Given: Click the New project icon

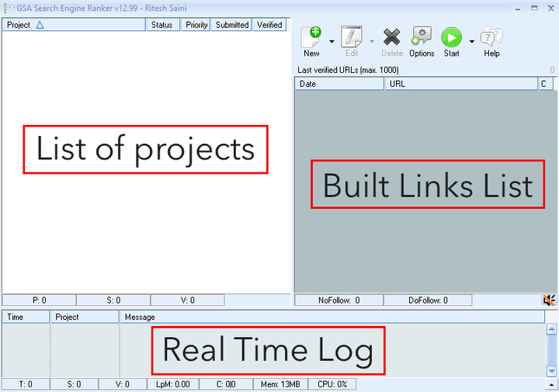Looking at the screenshot, I should point(311,37).
